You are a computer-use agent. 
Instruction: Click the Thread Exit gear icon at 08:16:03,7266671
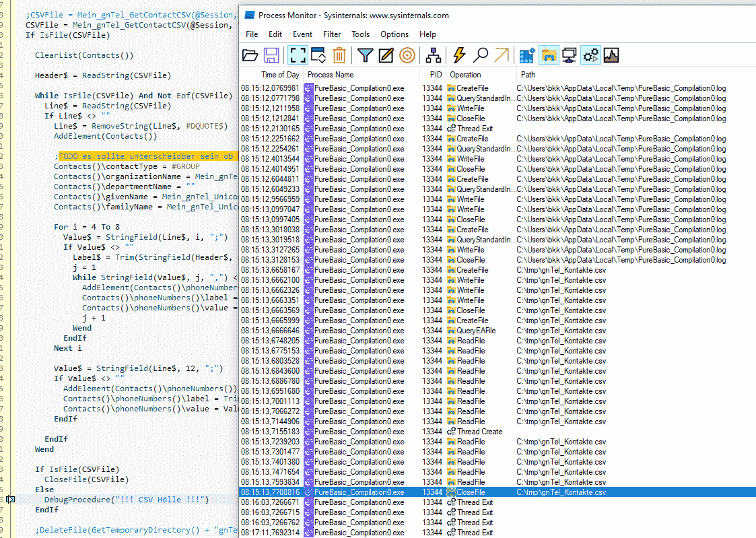(x=451, y=502)
